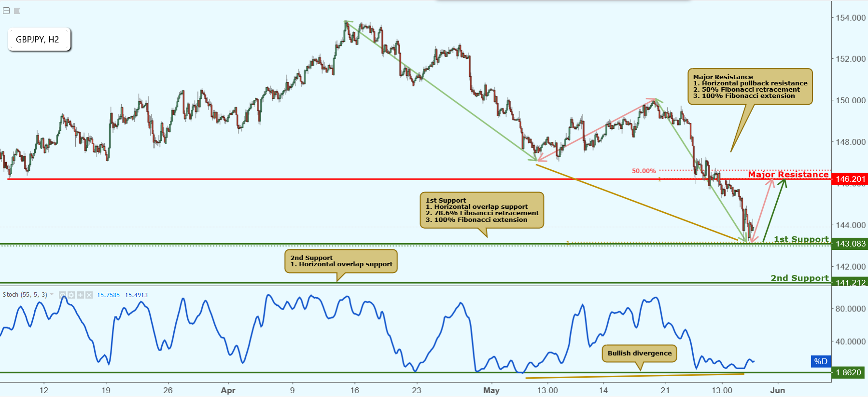Click the Jun date label on time axis
868x397 pixels.
777,390
